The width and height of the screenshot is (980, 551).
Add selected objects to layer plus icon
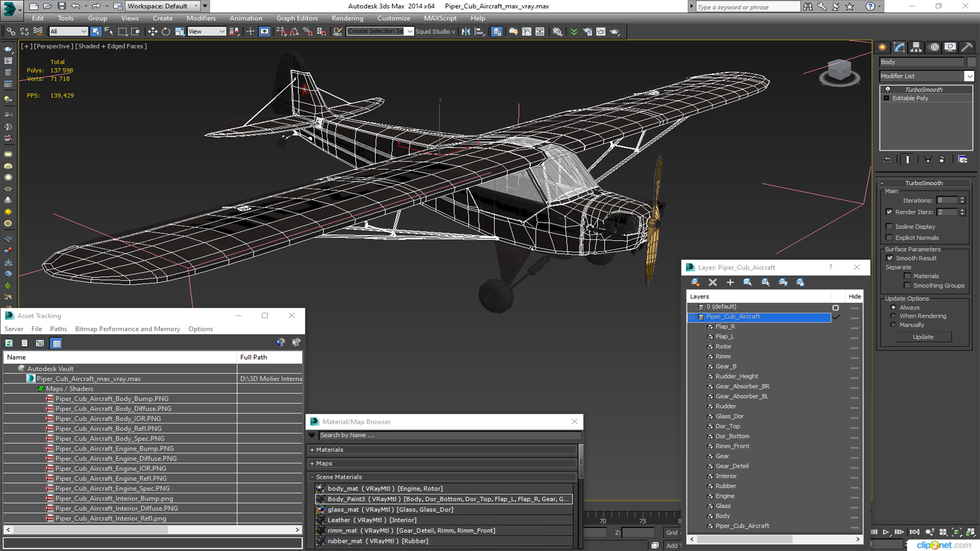point(730,282)
